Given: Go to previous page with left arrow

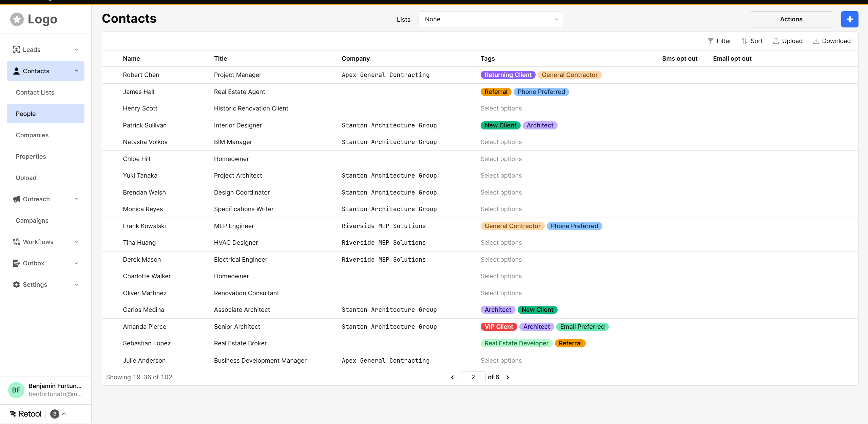Looking at the screenshot, I should (x=452, y=377).
